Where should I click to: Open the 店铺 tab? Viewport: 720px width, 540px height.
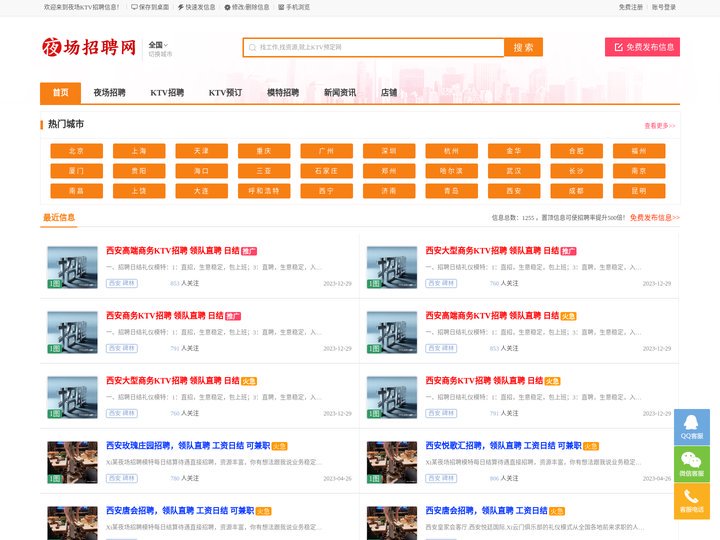[x=389, y=93]
